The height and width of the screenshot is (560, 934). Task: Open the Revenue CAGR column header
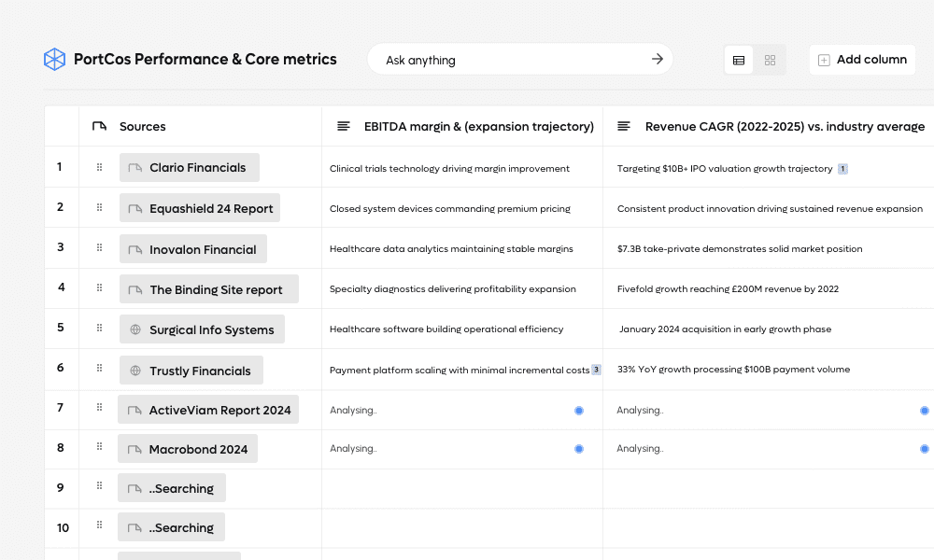pos(769,126)
